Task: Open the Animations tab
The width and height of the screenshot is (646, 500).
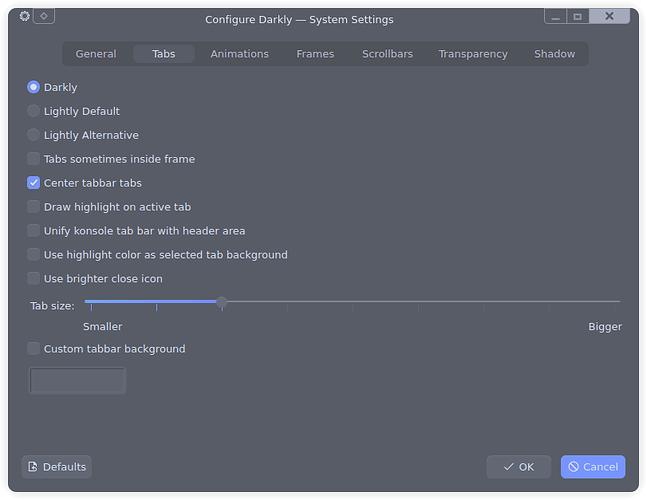Action: point(239,54)
